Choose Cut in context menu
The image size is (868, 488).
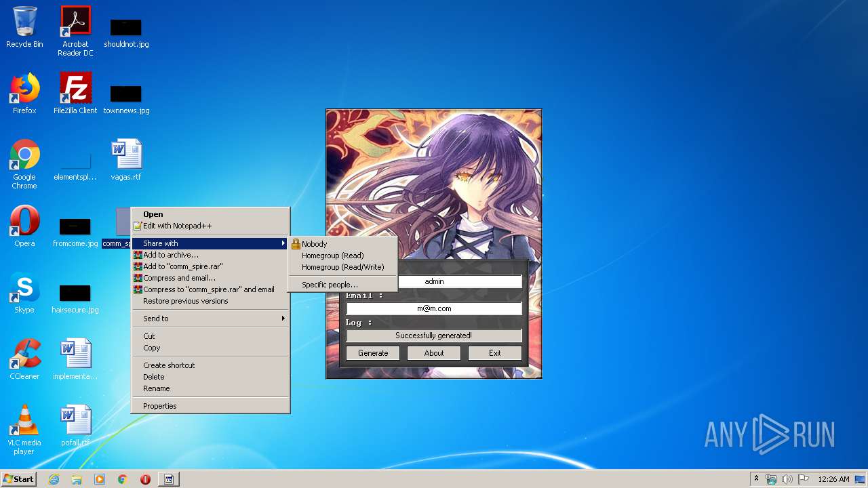210,336
